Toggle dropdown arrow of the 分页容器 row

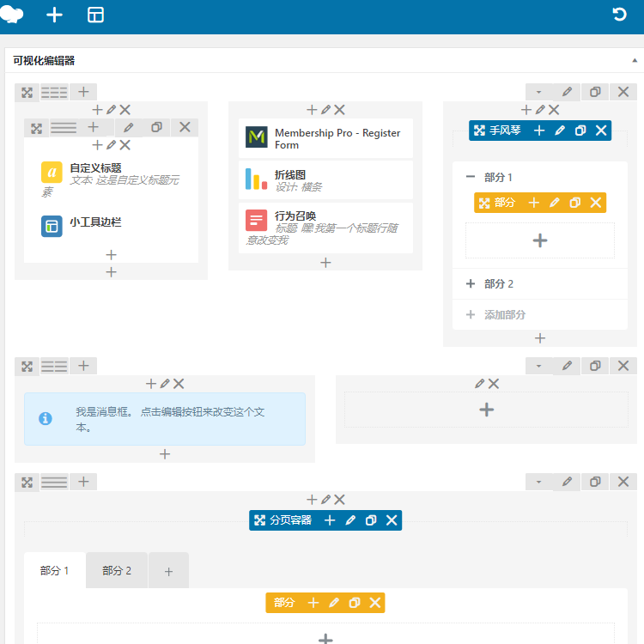pos(539,482)
